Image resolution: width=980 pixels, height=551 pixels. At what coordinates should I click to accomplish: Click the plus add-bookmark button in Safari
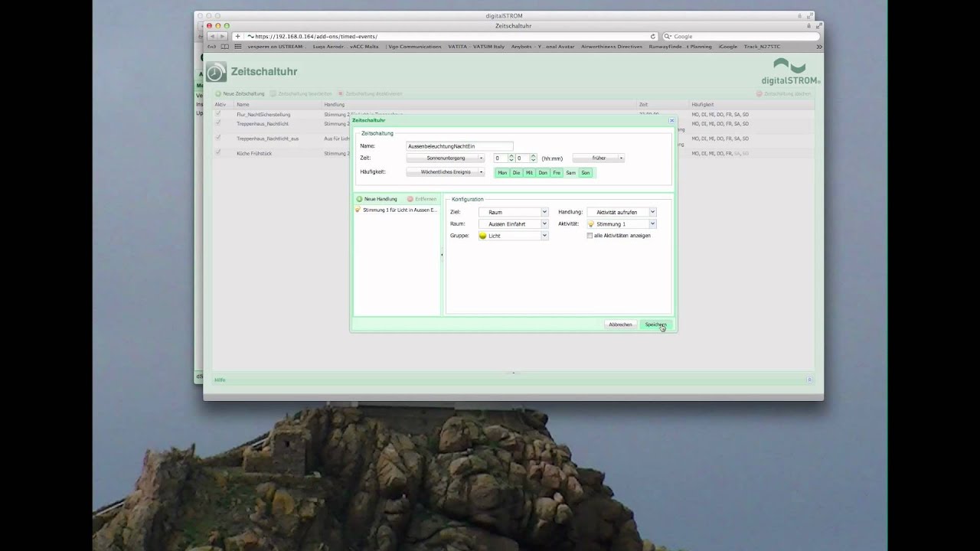click(x=238, y=36)
